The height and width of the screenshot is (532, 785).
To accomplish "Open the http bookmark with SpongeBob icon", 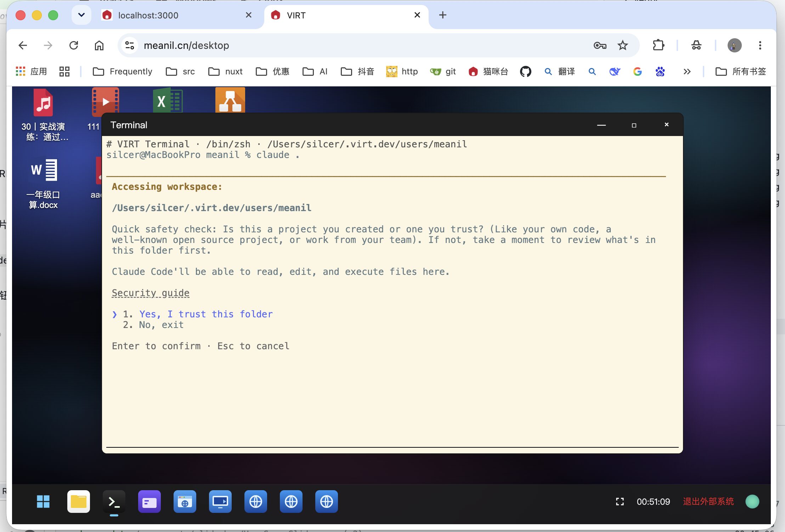I will tap(402, 72).
